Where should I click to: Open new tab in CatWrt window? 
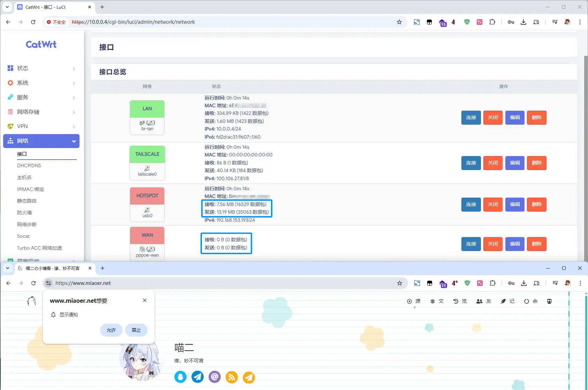pos(102,7)
